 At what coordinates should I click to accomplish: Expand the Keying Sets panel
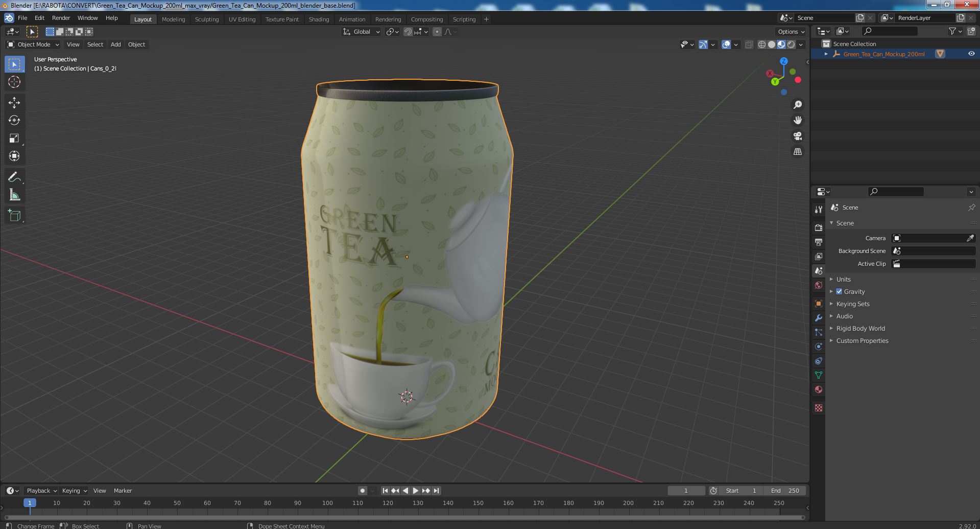[852, 304]
